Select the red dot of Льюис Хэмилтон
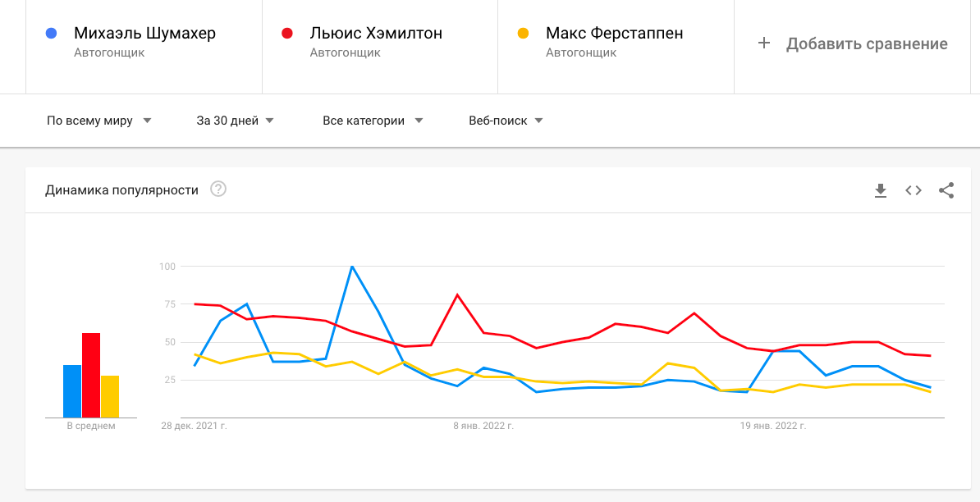Screen dimensions: 980x502 287,33
